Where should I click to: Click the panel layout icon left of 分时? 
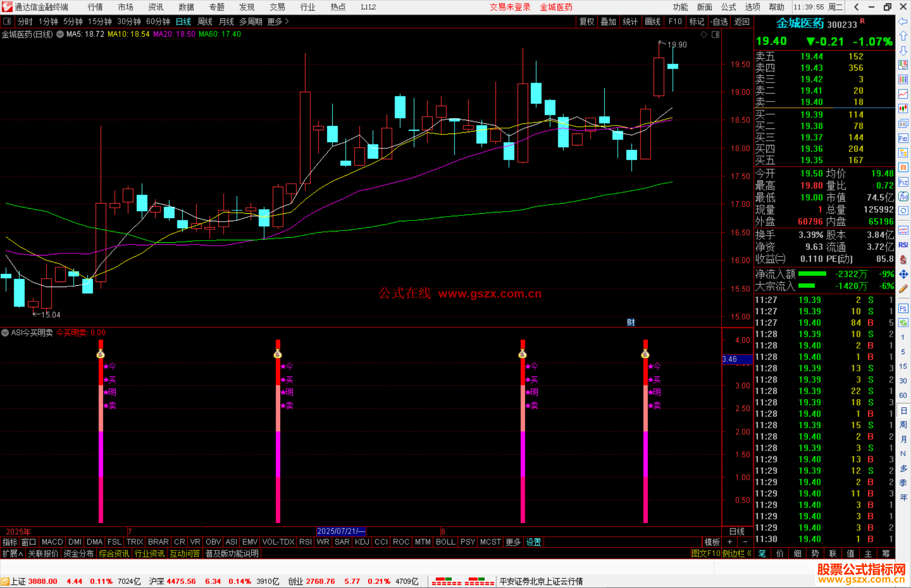click(7, 21)
